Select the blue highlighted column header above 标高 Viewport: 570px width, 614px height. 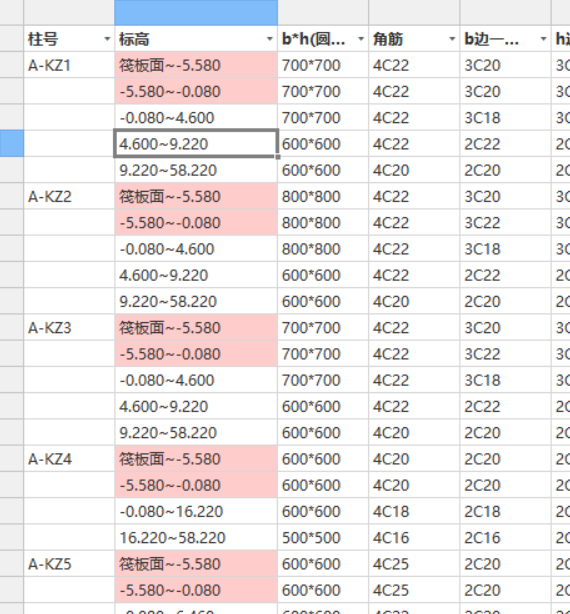tap(196, 13)
